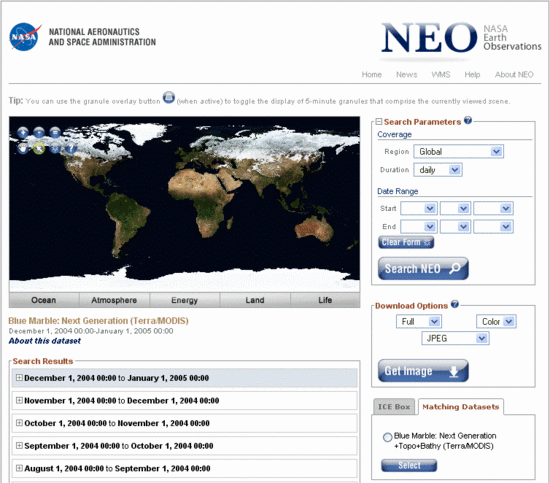Click the Search Parameters heading

[422, 122]
